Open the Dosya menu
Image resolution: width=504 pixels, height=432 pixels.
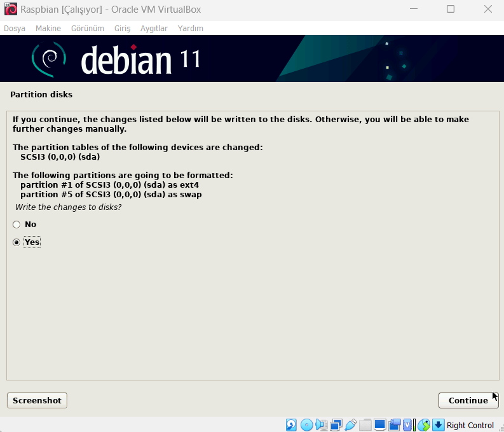pyautogui.click(x=15, y=29)
